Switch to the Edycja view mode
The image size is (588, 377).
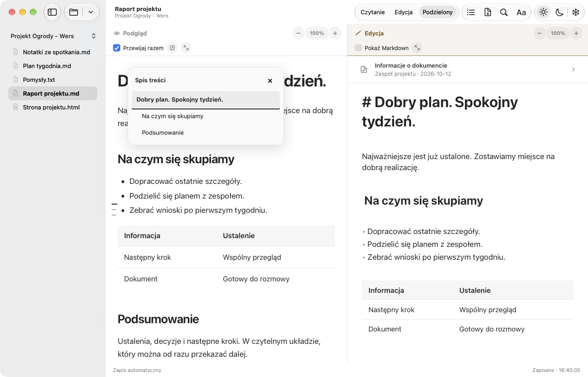[404, 12]
